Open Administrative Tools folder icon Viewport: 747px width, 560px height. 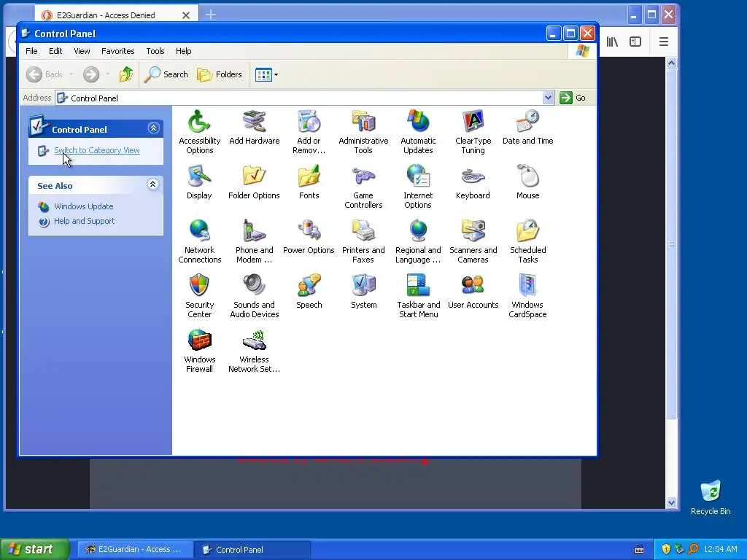[363, 132]
